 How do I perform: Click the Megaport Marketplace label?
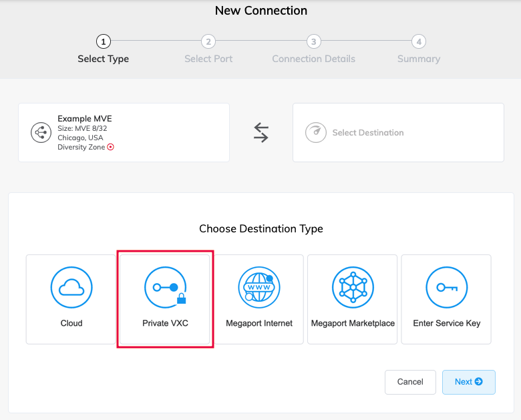point(353,323)
